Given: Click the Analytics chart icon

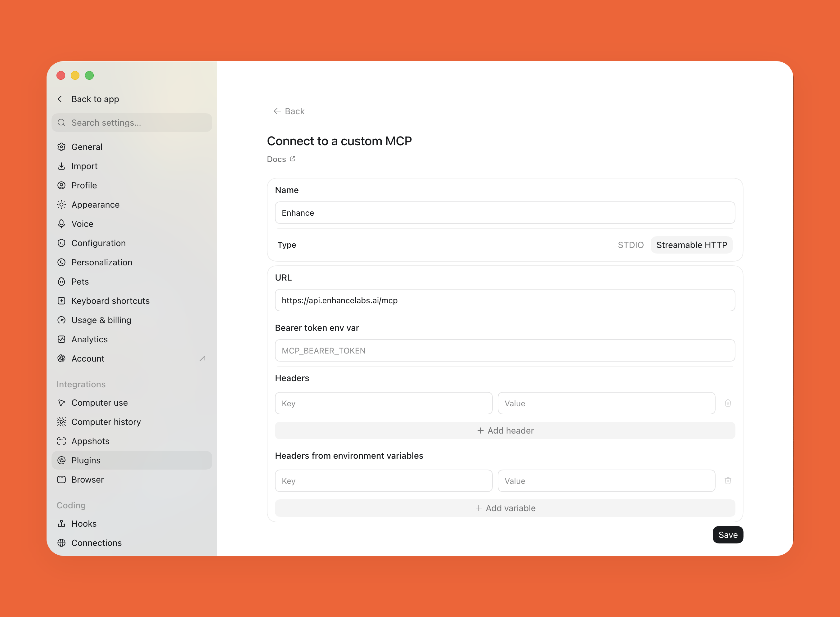Looking at the screenshot, I should (x=62, y=339).
